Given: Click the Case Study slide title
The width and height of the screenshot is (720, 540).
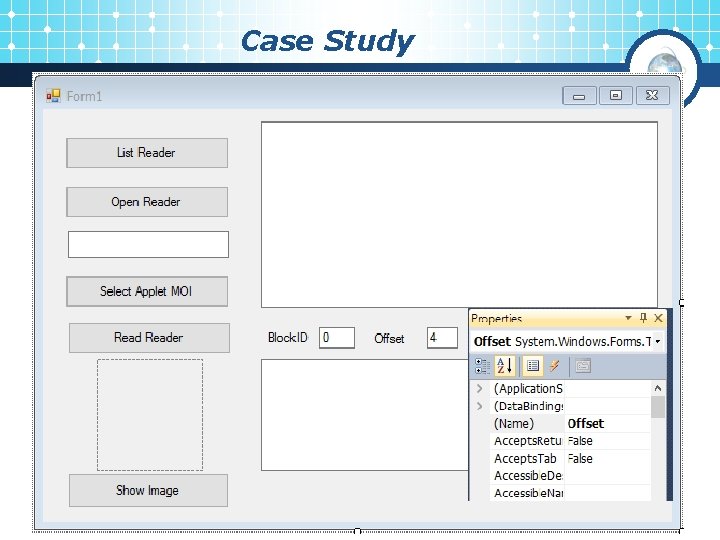Looking at the screenshot, I should click(328, 42).
